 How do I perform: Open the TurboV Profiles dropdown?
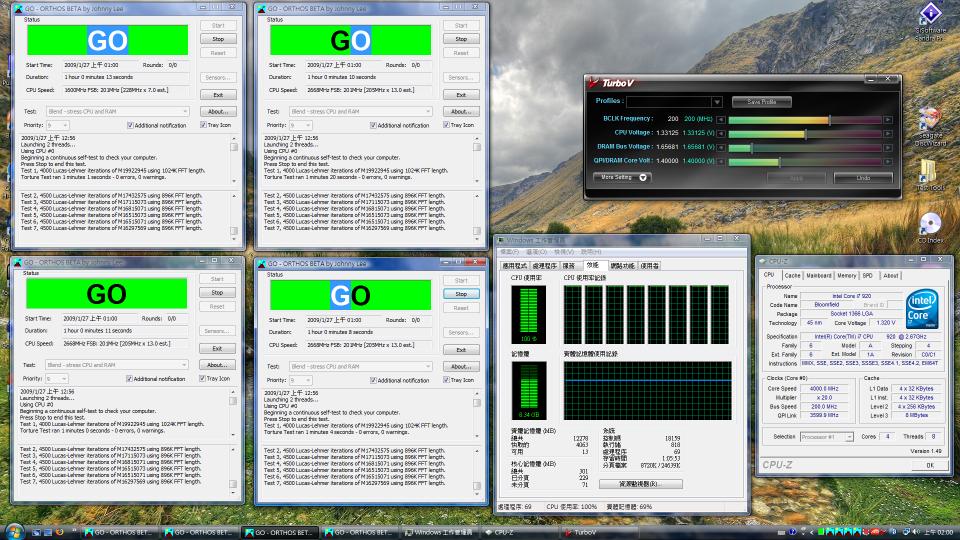point(717,102)
